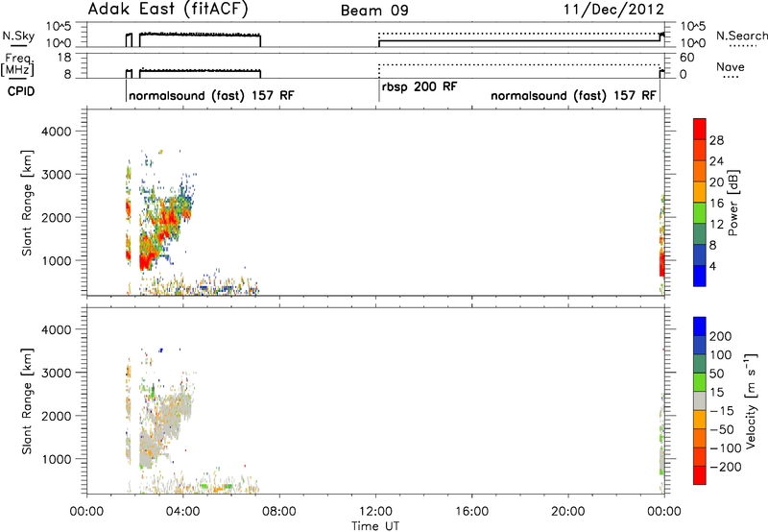Click the red power scatter near 23:55 UT
The width and height of the screenshot is (768, 532).
coord(661,263)
